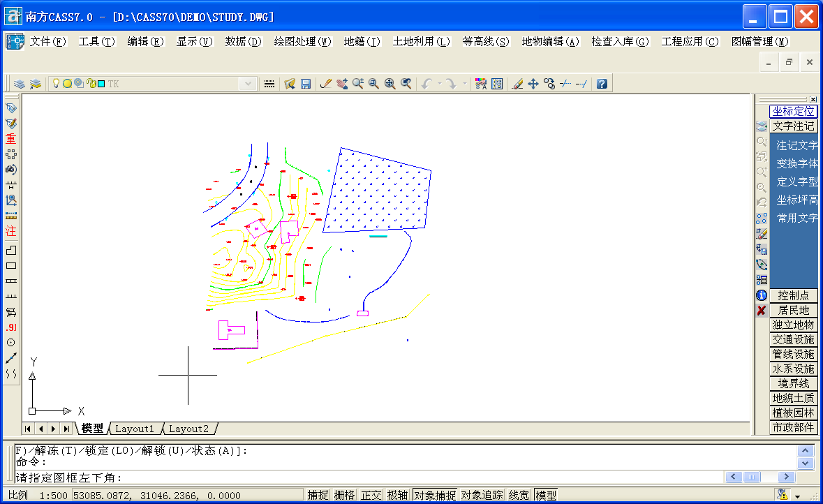This screenshot has height=504, width=823.
Task: Click the red 重 regenerate icon
Action: (11, 139)
